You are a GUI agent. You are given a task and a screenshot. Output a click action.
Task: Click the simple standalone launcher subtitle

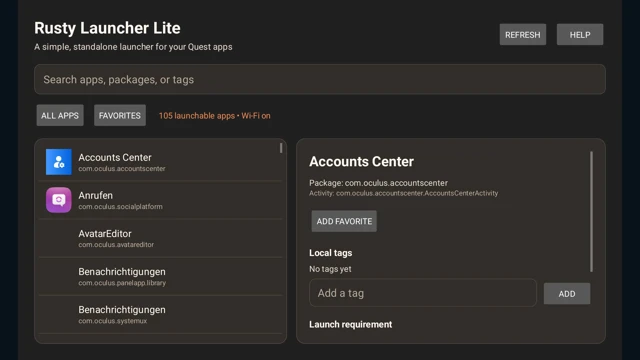(133, 47)
